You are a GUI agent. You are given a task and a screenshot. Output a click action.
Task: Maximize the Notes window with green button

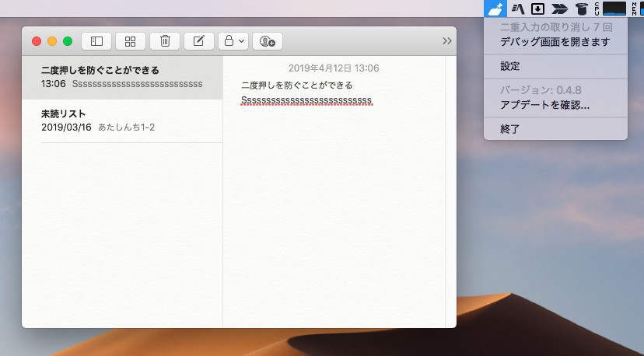click(68, 41)
